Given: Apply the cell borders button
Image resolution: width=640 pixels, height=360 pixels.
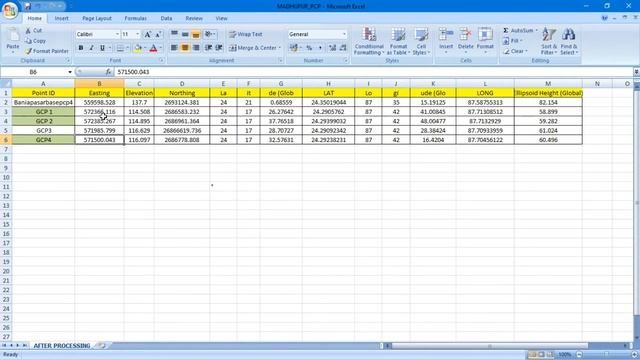Looking at the screenshot, I should [120, 48].
